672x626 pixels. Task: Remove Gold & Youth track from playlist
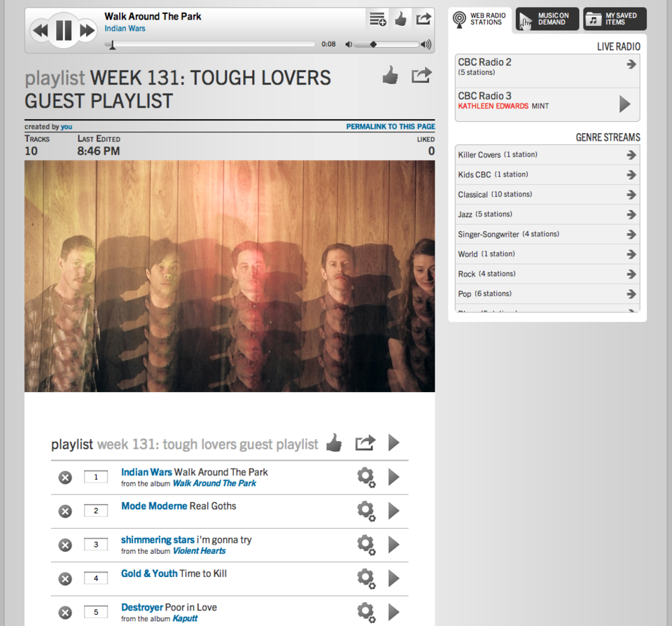65,579
